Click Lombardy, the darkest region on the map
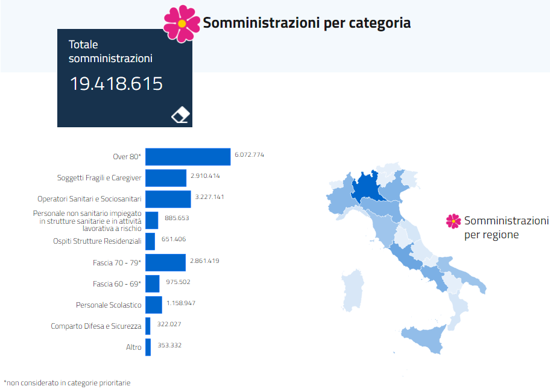 365,188
